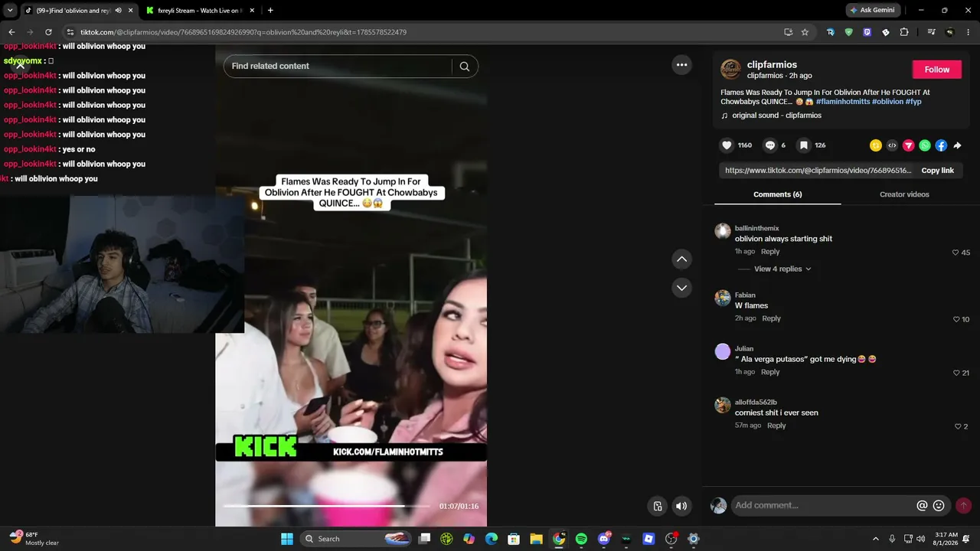This screenshot has height=551, width=980.
Task: Reply to Julian's comment
Action: click(x=770, y=372)
